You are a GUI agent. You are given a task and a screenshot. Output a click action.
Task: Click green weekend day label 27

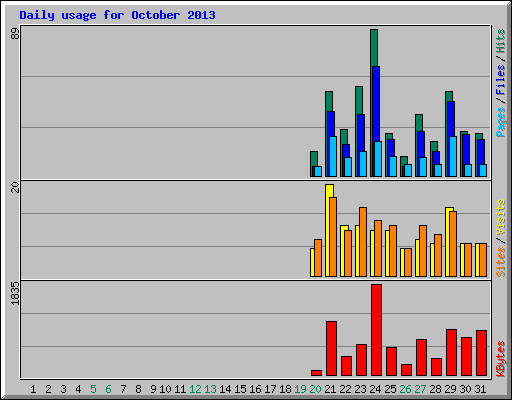coord(420,389)
